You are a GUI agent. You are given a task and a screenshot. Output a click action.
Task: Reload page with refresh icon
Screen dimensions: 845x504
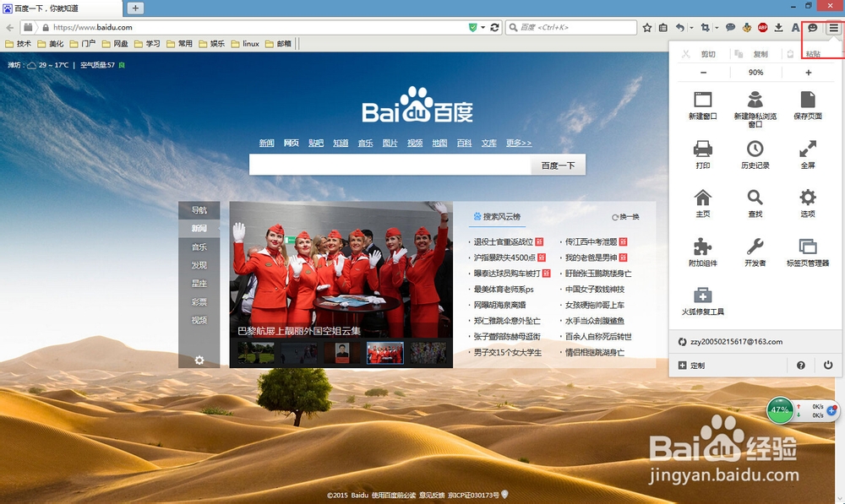pos(494,28)
